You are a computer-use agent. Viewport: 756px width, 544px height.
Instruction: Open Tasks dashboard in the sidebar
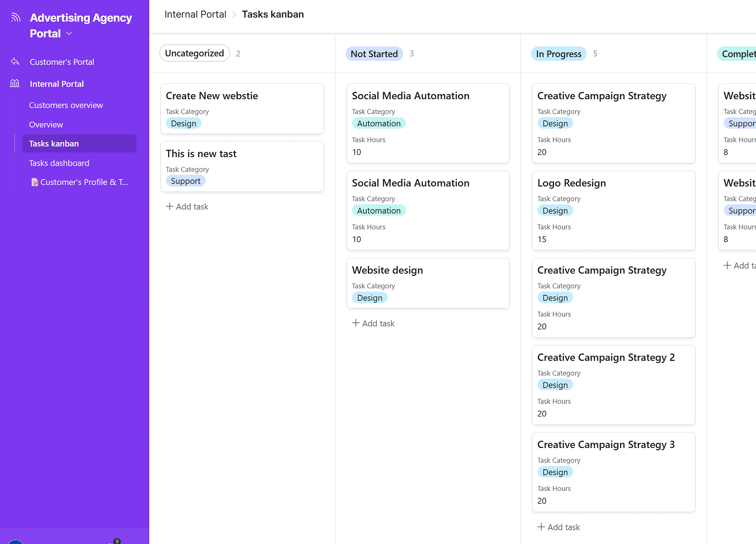59,163
